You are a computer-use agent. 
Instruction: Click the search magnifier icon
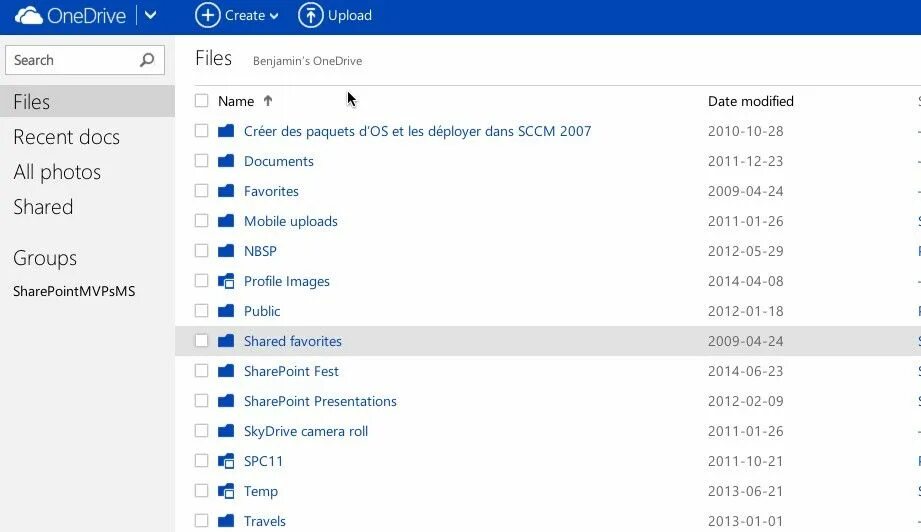click(147, 60)
